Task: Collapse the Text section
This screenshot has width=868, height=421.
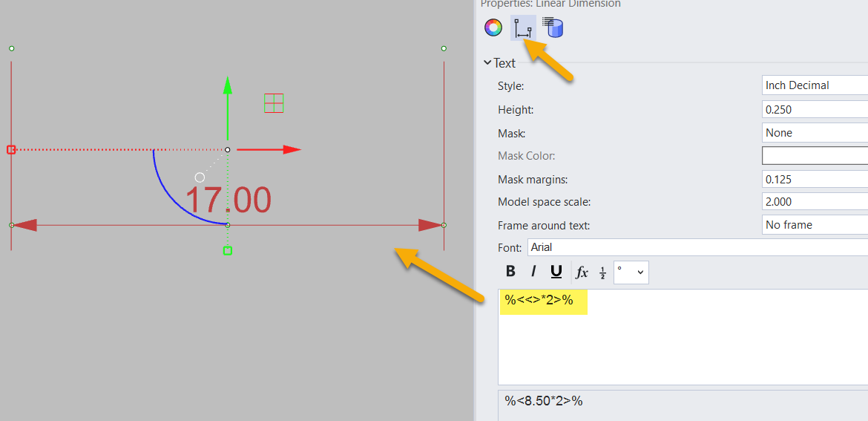Action: 487,63
